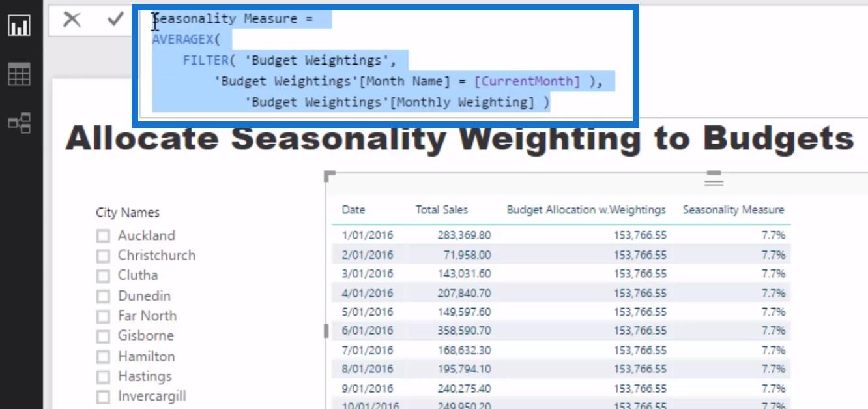Select the 4/01/2016 date cell

pyautogui.click(x=368, y=293)
